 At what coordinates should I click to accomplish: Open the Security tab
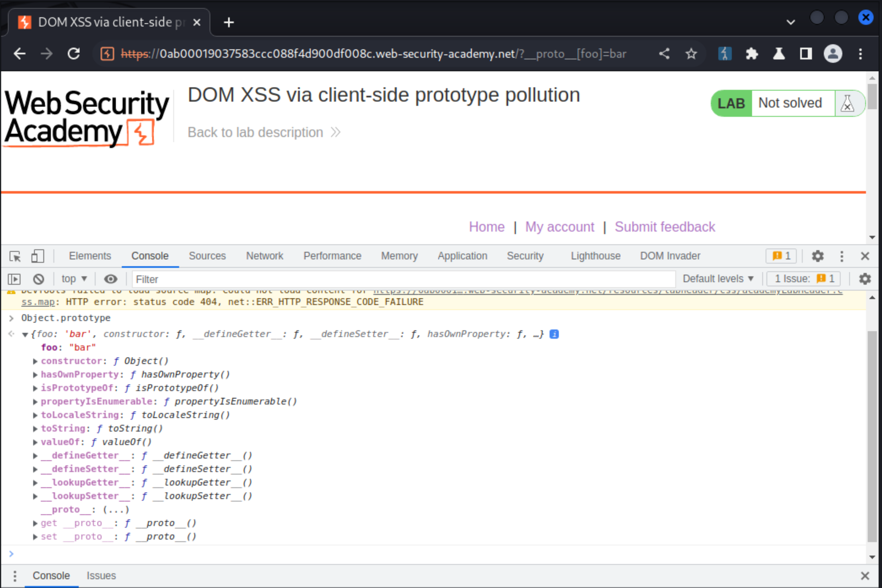[x=525, y=256]
